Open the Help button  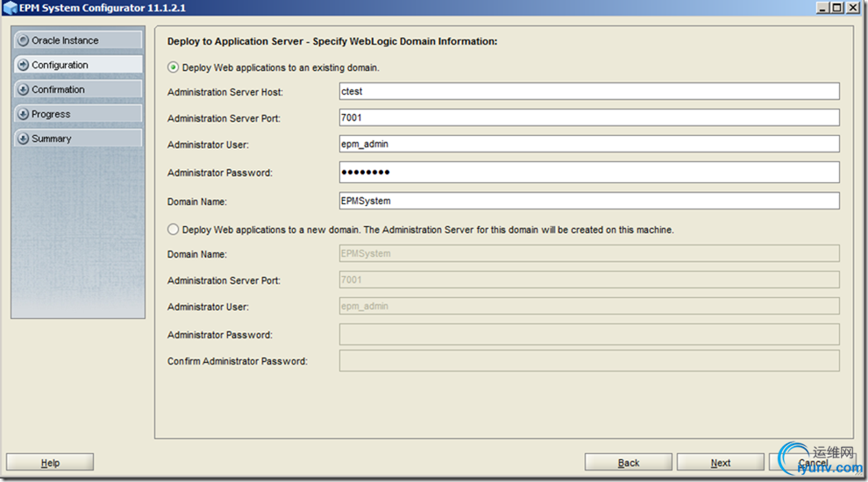click(50, 463)
